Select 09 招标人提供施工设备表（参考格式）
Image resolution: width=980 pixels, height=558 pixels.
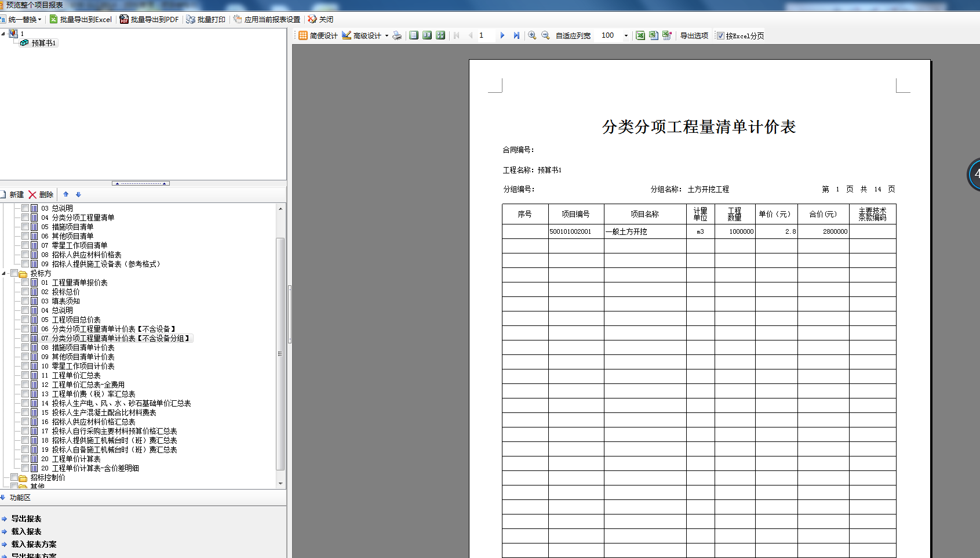click(x=100, y=264)
